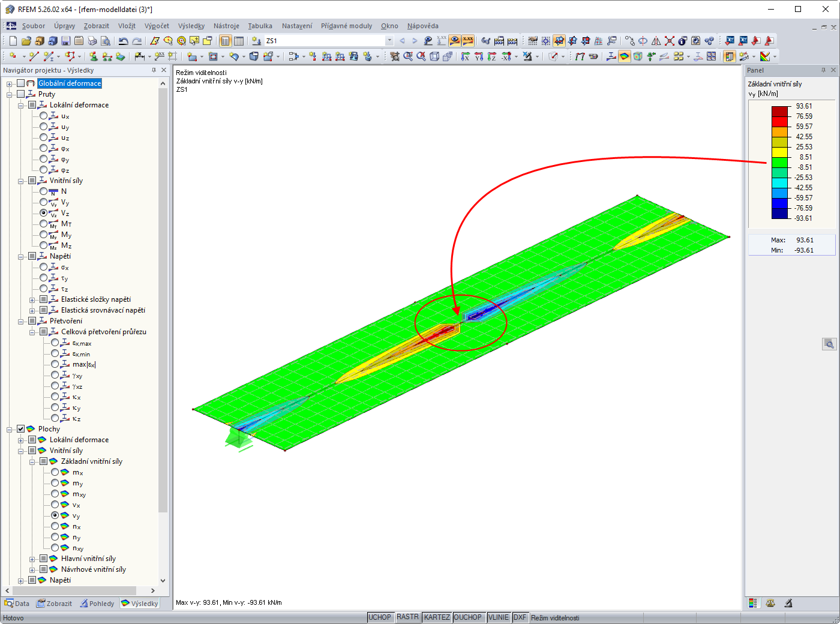Select the nx surface force radio button
Viewport: 840px width, 624px height.
55,526
